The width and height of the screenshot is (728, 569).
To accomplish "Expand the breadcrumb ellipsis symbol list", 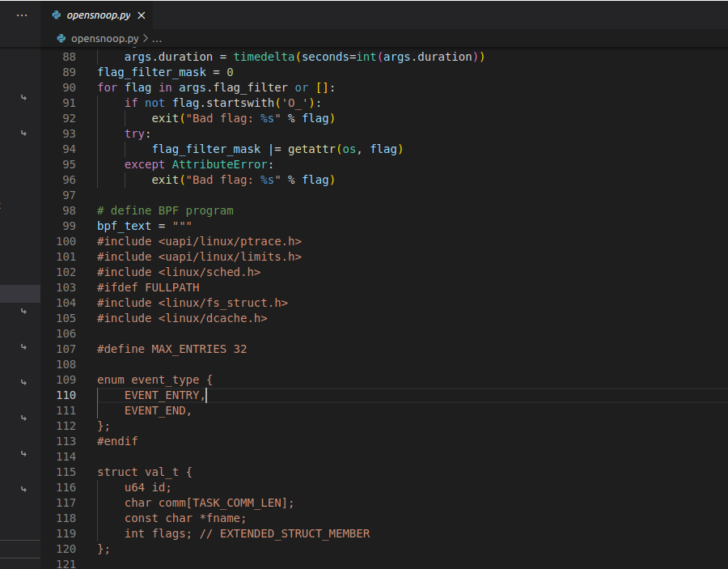I will tap(157, 39).
